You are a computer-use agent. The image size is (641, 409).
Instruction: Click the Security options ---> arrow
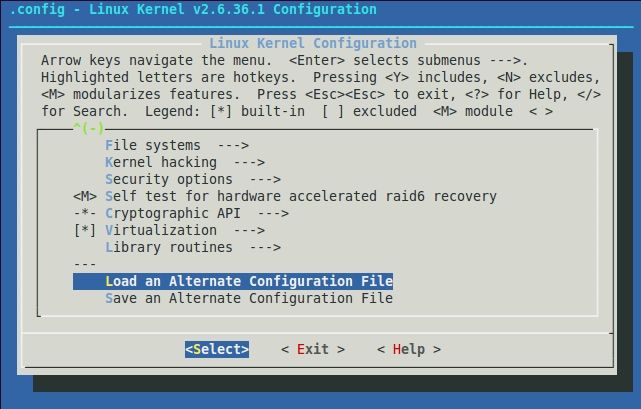click(x=265, y=179)
